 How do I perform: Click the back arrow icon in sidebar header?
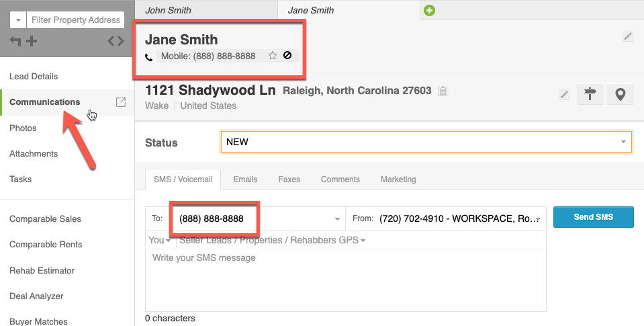pyautogui.click(x=15, y=41)
